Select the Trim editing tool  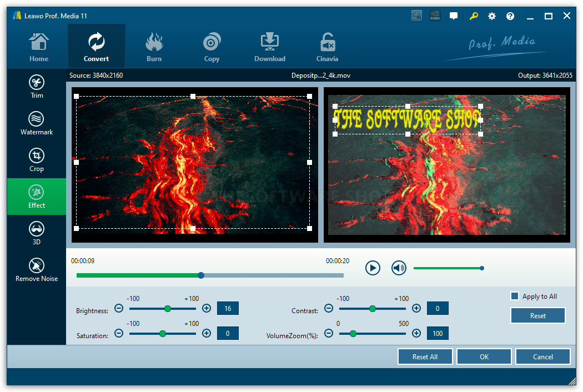click(x=37, y=87)
